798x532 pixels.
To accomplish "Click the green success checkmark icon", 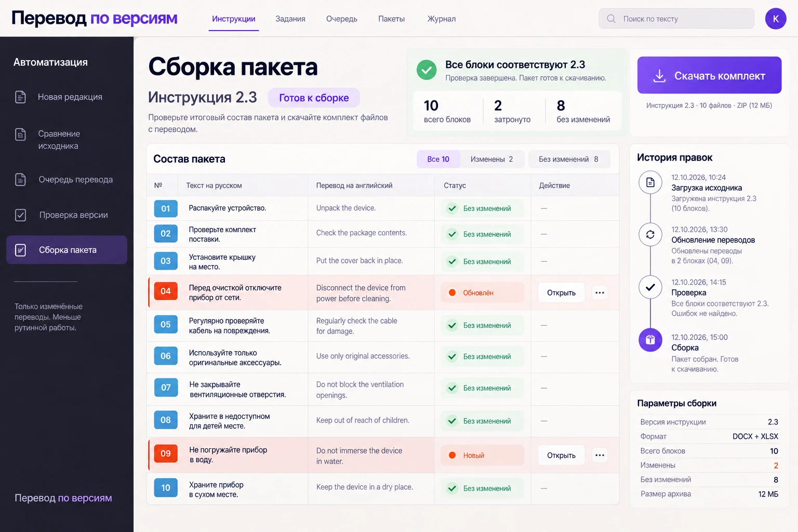I will click(x=427, y=70).
